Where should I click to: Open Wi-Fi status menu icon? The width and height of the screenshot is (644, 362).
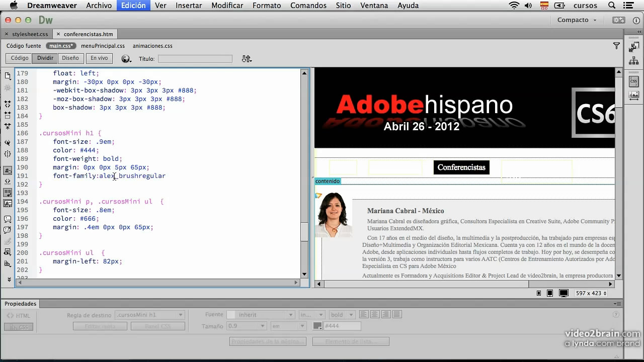pos(514,6)
